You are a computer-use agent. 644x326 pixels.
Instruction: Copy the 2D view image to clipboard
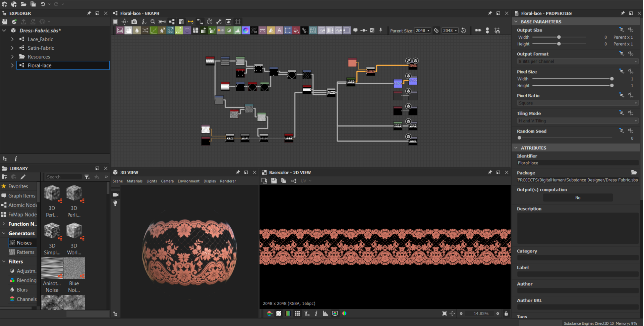tap(284, 181)
